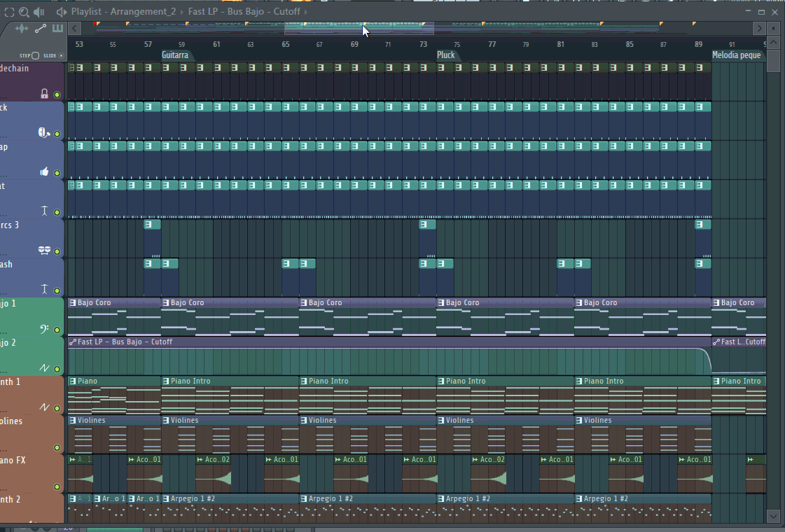Open the Arrangement_2 dropdown in the title breadcrumb
The width and height of the screenshot is (785, 532).
144,12
